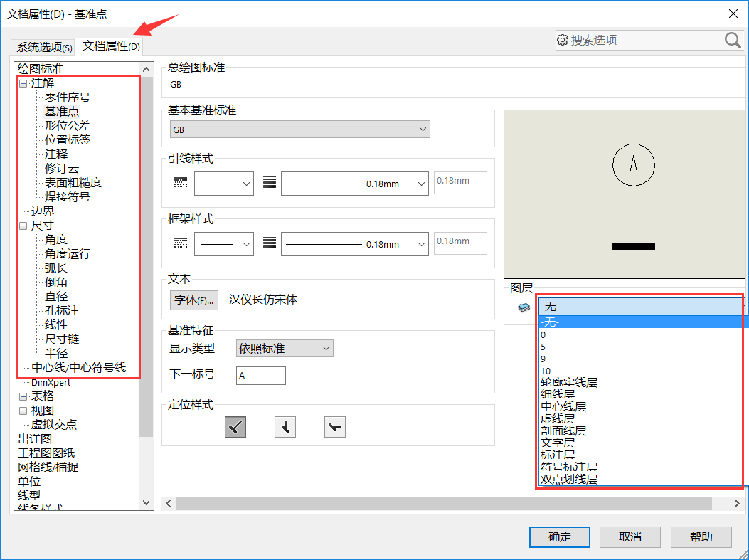Image resolution: width=749 pixels, height=560 pixels.
Task: Select 中心线/中心符号线 in the tree
Action: (x=79, y=367)
